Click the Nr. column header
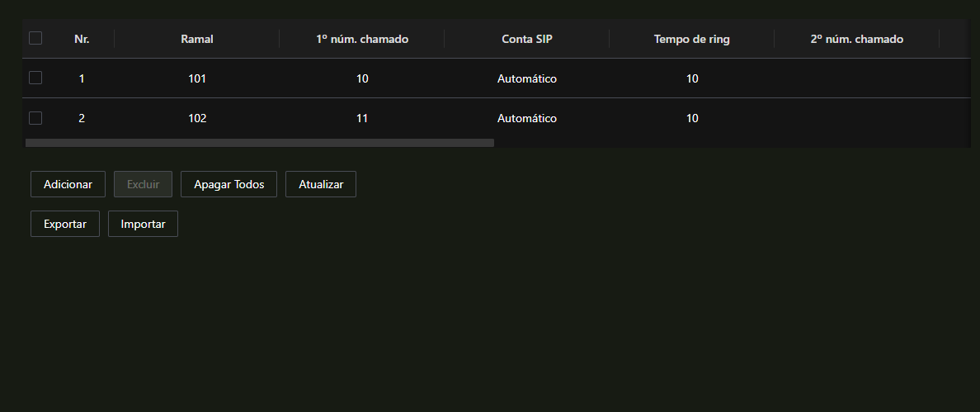 pyautogui.click(x=82, y=39)
